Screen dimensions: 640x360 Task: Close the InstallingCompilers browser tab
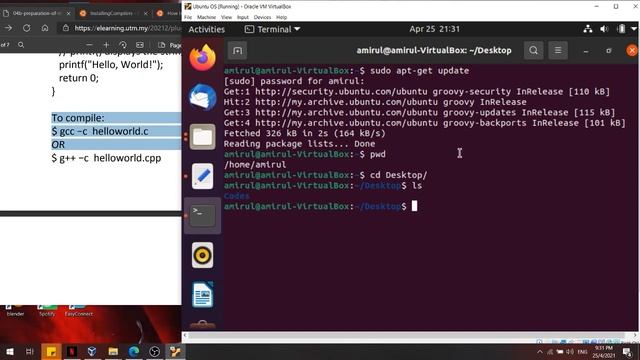[145, 13]
